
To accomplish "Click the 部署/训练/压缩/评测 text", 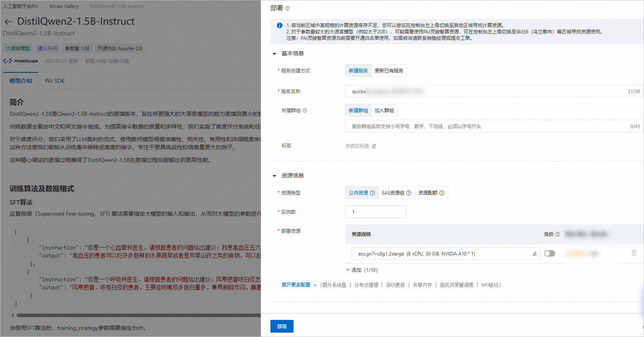I will (x=107, y=61).
